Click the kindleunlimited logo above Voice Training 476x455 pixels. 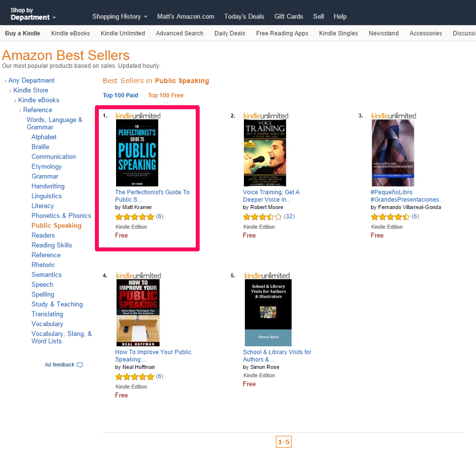tap(266, 116)
